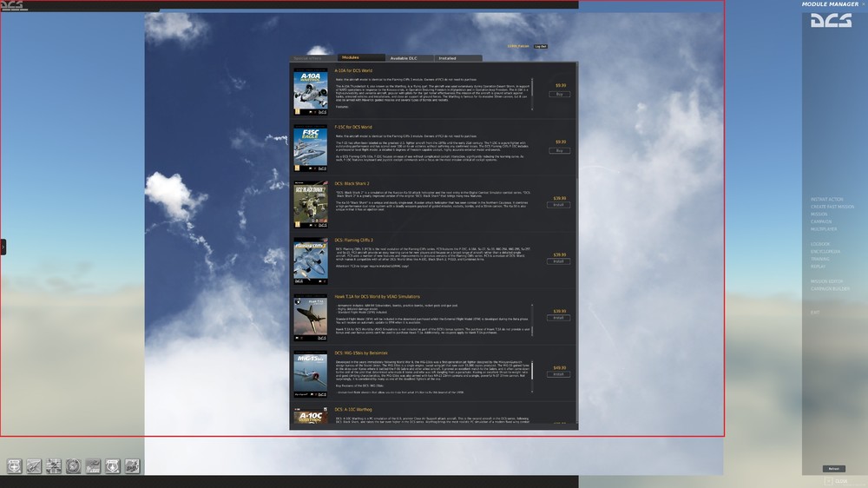Click the Hawk T.1A description scrollbar
The height and width of the screenshot is (488, 868).
(532, 320)
